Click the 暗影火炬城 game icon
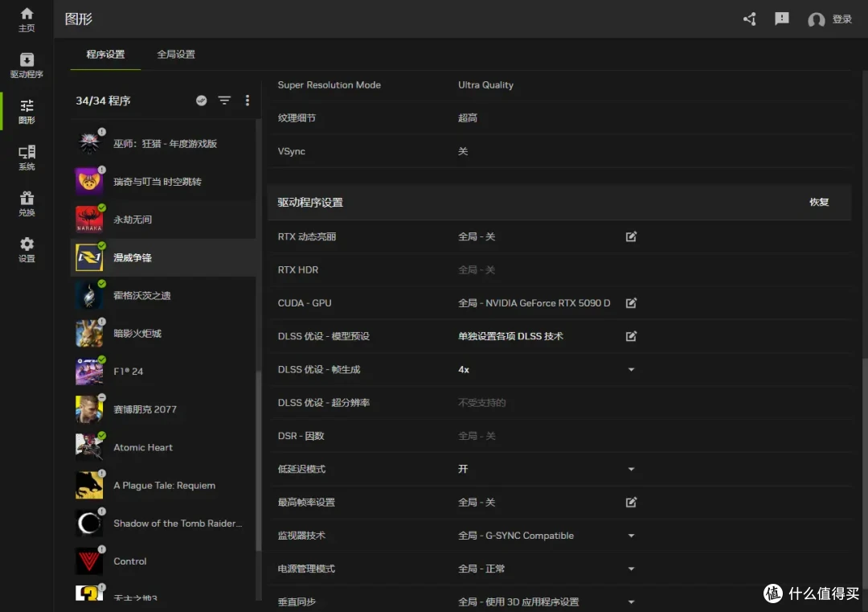 (x=89, y=334)
